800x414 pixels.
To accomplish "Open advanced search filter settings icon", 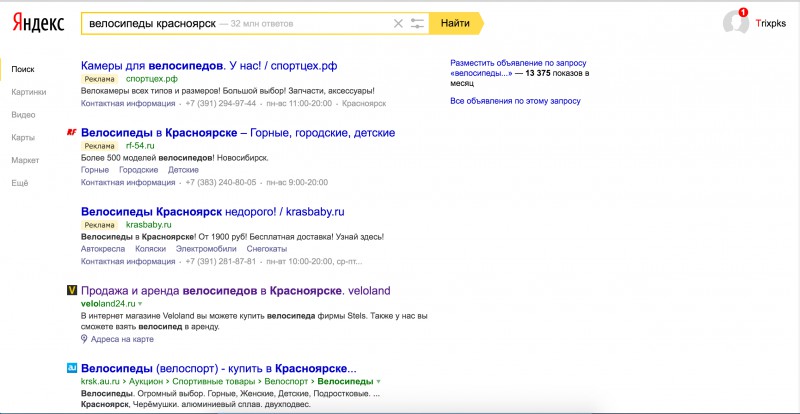I will 418,22.
